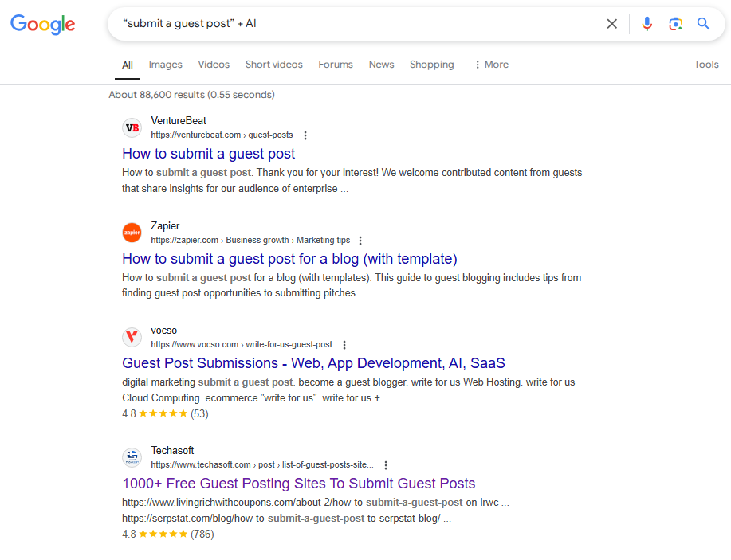
Task: Click the Zapier result snippet text
Action: [x=352, y=285]
